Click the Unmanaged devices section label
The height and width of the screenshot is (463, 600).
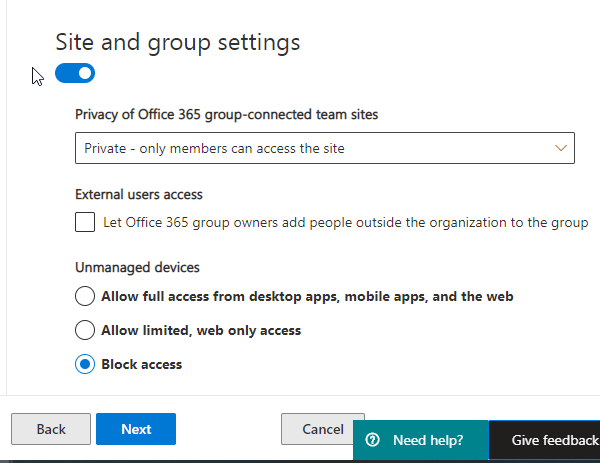tap(137, 267)
